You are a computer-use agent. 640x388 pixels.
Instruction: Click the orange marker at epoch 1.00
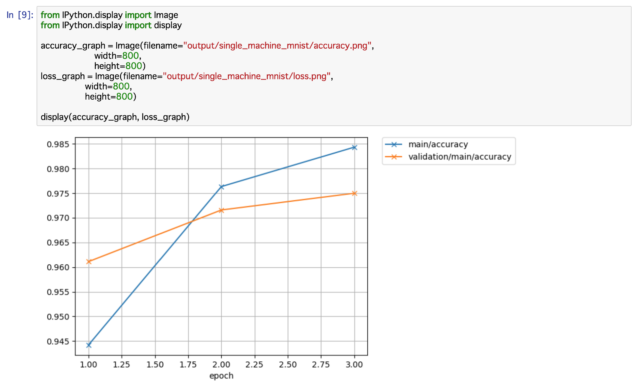[89, 262]
